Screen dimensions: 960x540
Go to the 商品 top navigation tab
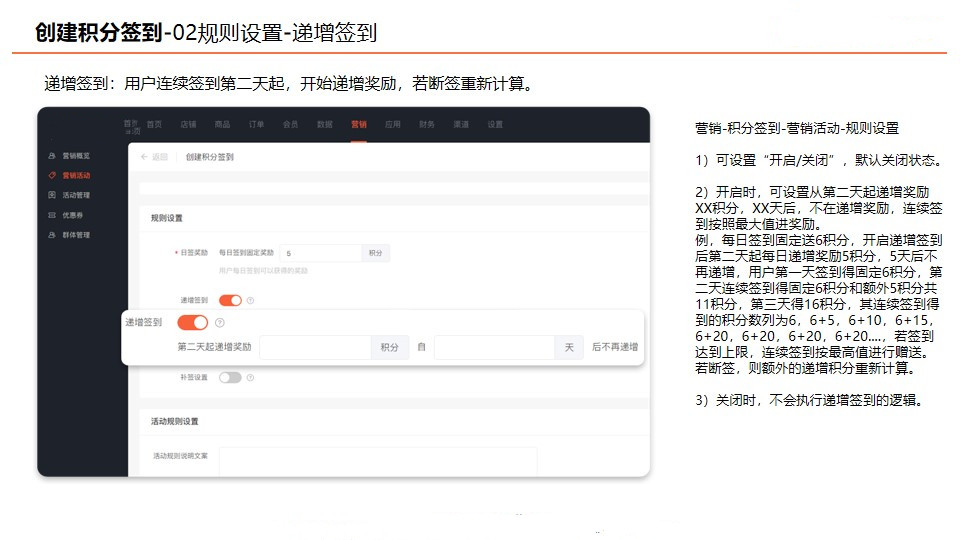click(222, 124)
